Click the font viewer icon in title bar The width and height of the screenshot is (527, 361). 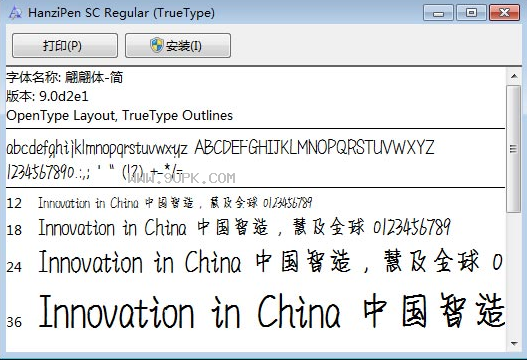coord(15,13)
